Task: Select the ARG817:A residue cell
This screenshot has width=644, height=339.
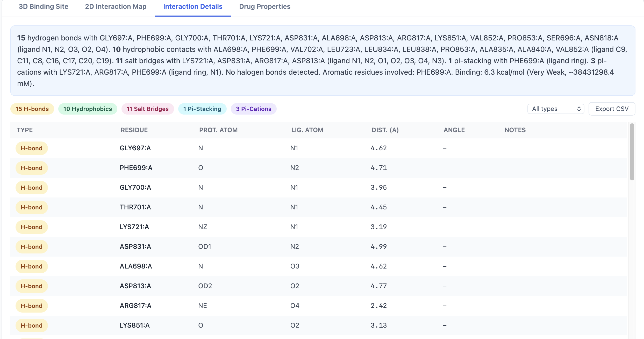Action: tap(135, 306)
